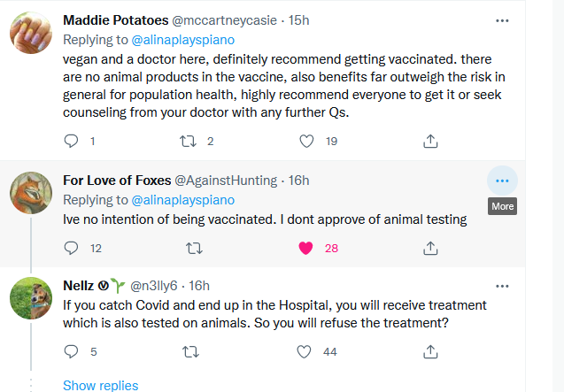Open more options on Maddie Potatoes' tweet
Screen dimensions: 564x392
[x=502, y=19]
